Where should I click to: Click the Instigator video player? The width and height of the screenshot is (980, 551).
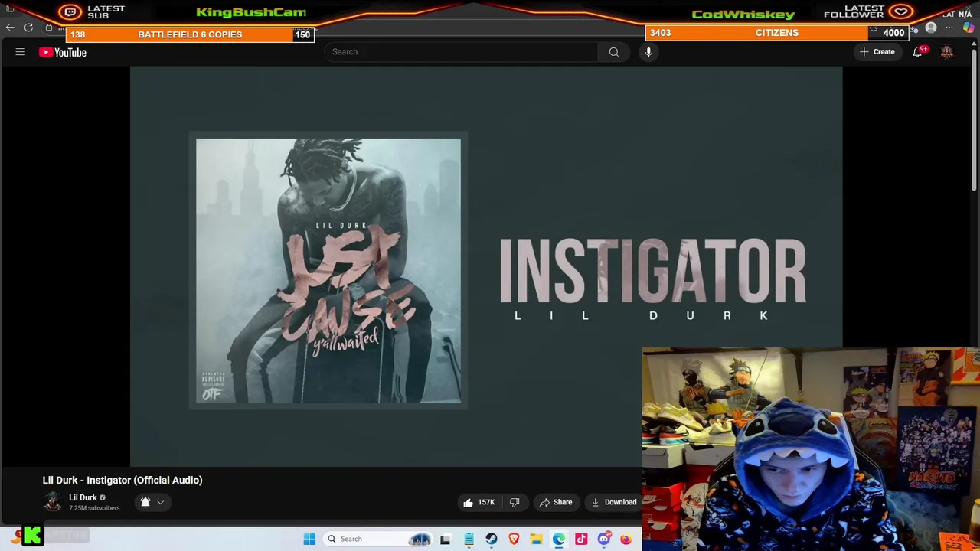pos(486,266)
